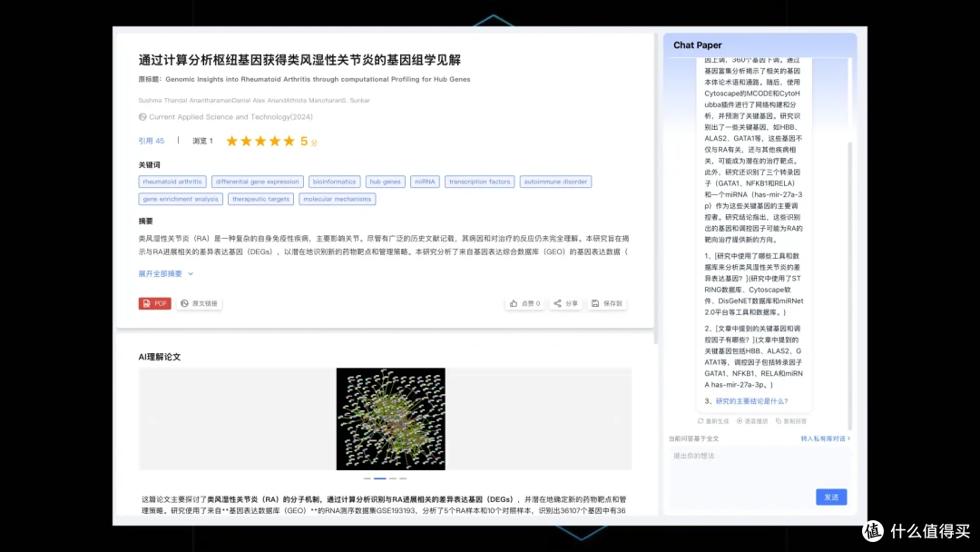Select the transcription factors keyword tag

479,182
